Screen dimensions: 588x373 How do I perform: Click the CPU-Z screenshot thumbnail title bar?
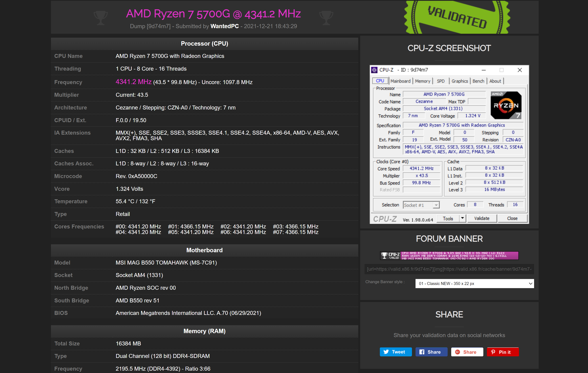(x=449, y=70)
